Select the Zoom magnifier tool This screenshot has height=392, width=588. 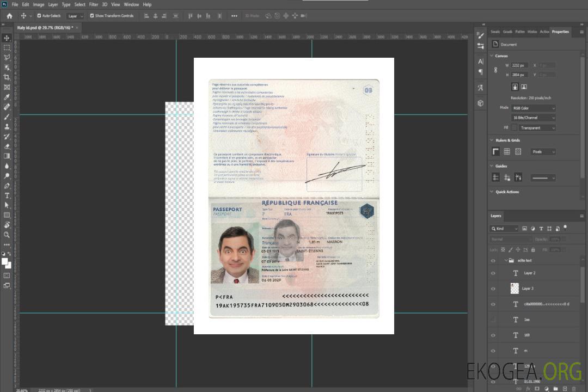tap(7, 235)
